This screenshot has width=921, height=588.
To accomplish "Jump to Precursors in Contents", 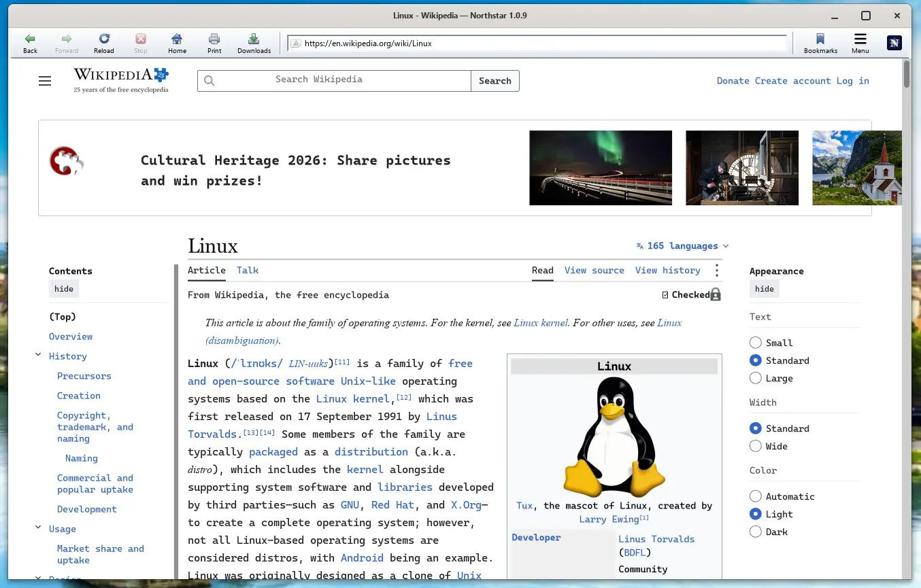I will click(x=84, y=376).
